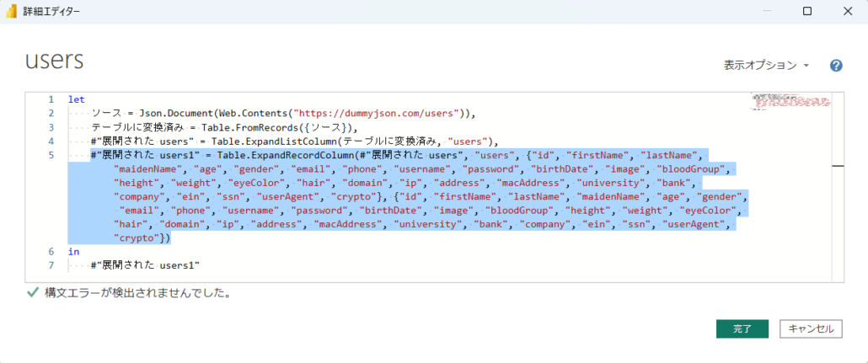Open the help question mark icon
The image size is (868, 363).
(x=836, y=66)
